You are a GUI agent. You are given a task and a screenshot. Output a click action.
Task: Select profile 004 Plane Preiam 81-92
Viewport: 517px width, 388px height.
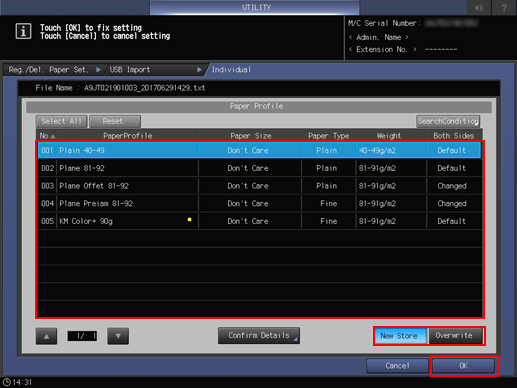click(259, 203)
